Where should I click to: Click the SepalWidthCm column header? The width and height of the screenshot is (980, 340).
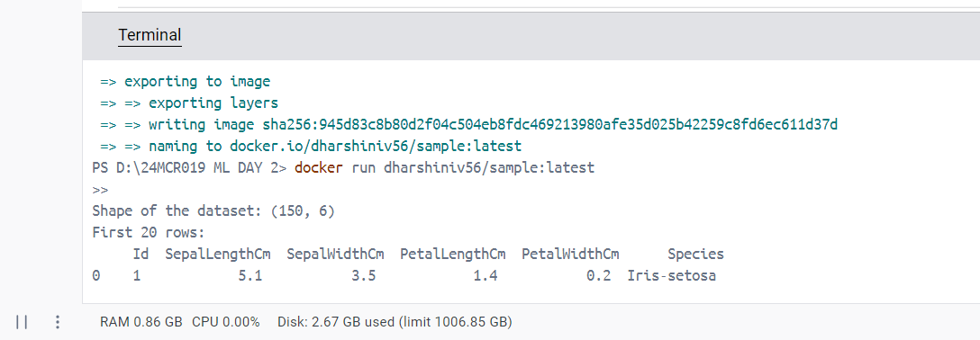[x=335, y=255]
